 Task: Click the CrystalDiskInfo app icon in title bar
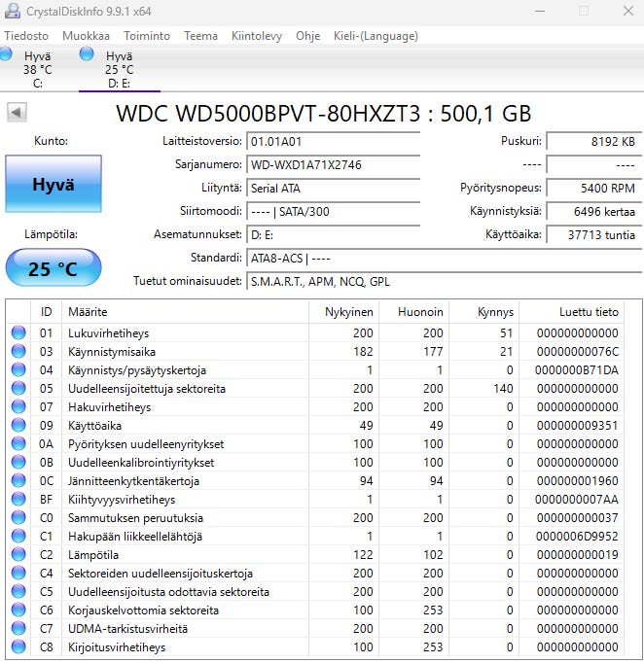click(x=12, y=11)
